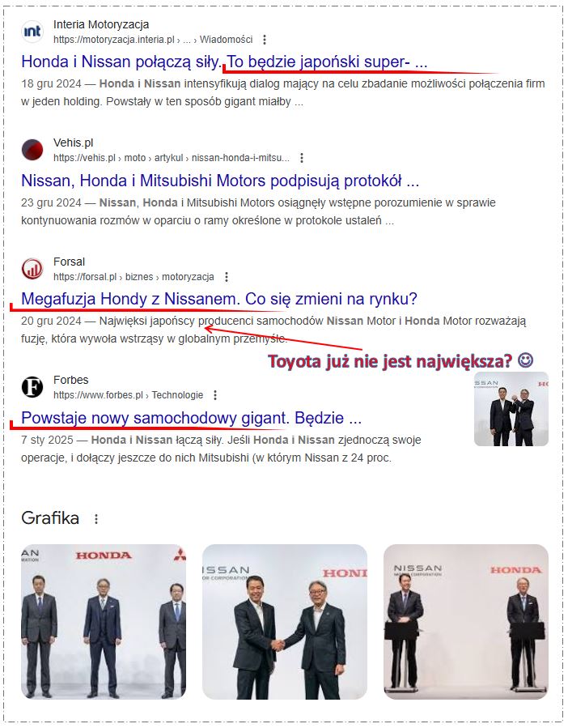Open image of two men at podiums
Image resolution: width=568 pixels, height=728 pixels.
pyautogui.click(x=466, y=622)
